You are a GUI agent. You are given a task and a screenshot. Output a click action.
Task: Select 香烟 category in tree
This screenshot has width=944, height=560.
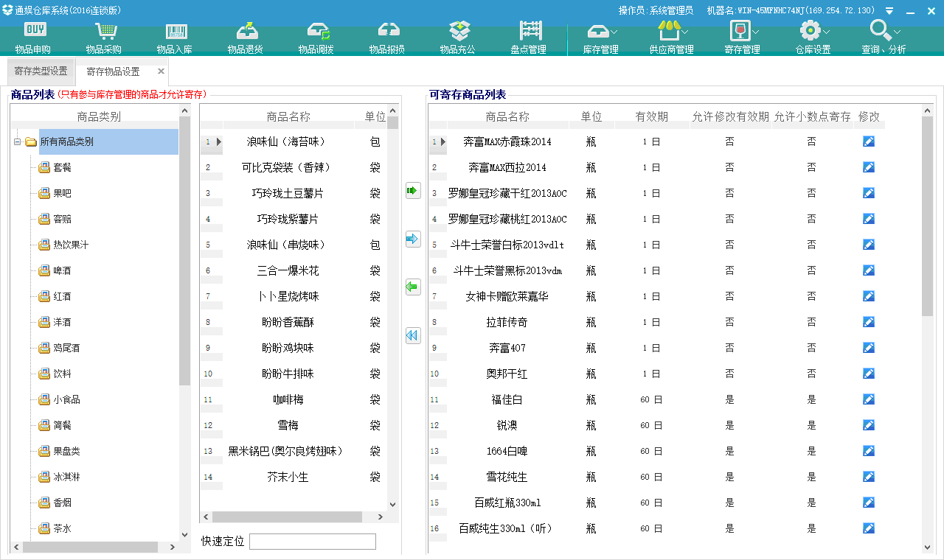pos(62,503)
